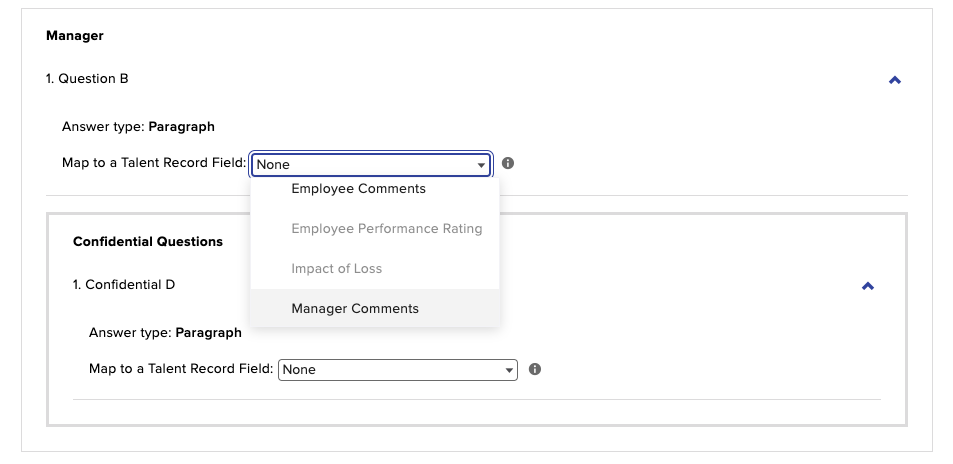Viewport: 953px width, 464px height.
Task: Click the down arrow on Question B dropdown
Action: [481, 165]
